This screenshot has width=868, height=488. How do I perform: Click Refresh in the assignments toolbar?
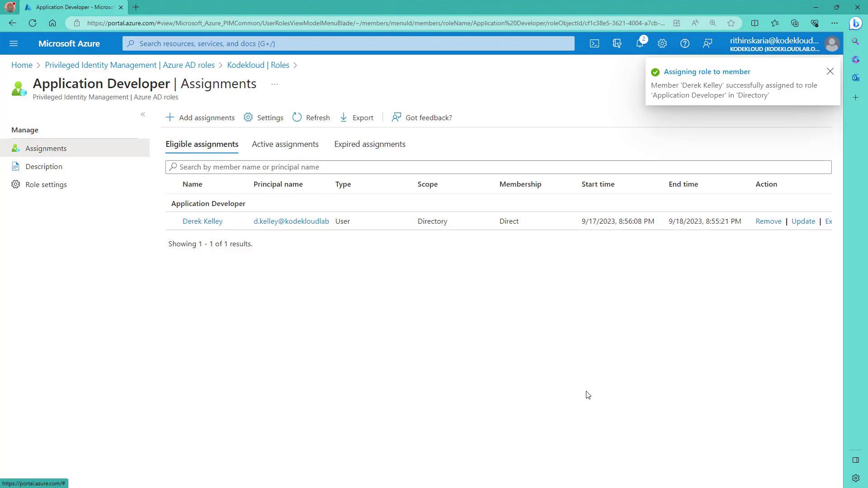coord(311,117)
